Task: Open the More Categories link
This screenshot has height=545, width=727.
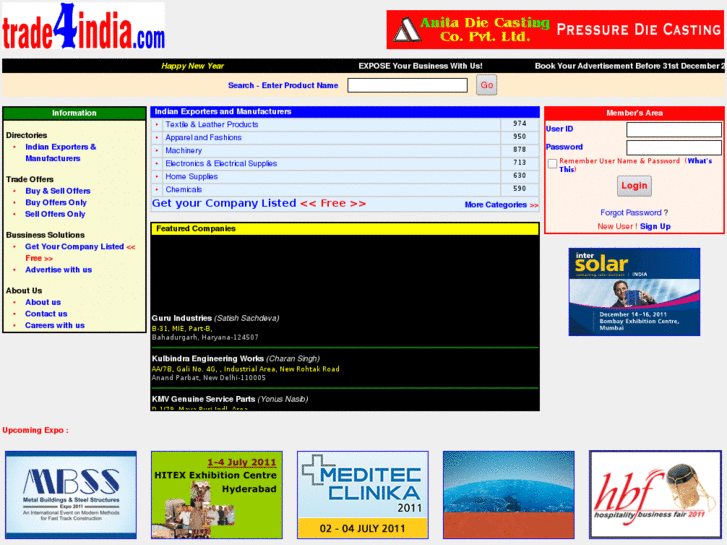Action: point(501,205)
